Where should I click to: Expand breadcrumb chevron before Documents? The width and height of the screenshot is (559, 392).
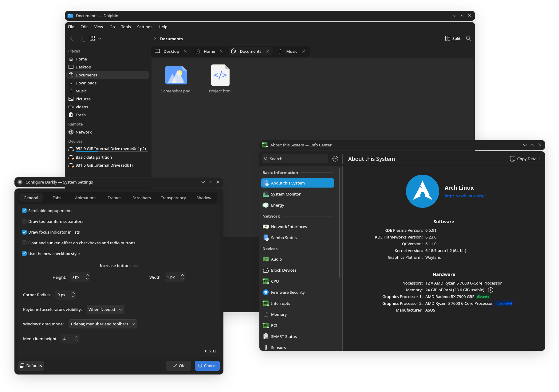(x=155, y=39)
